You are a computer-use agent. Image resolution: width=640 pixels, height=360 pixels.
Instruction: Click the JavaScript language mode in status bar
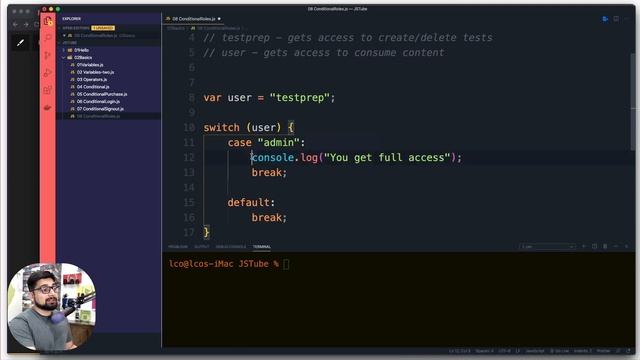535,351
